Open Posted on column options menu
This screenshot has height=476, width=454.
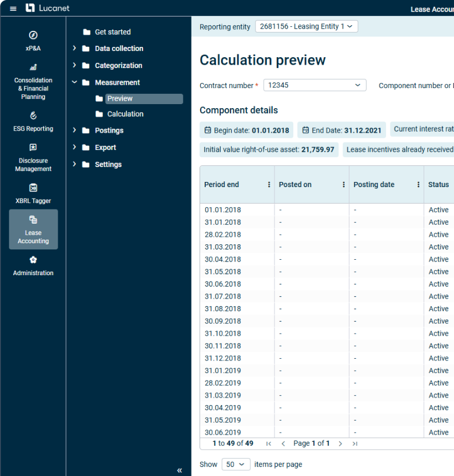click(344, 185)
